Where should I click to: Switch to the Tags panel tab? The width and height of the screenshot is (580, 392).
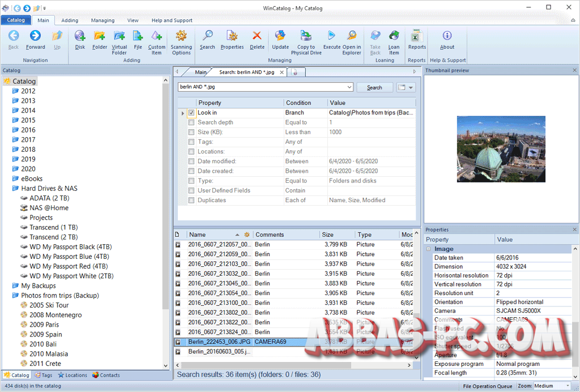[x=43, y=375]
